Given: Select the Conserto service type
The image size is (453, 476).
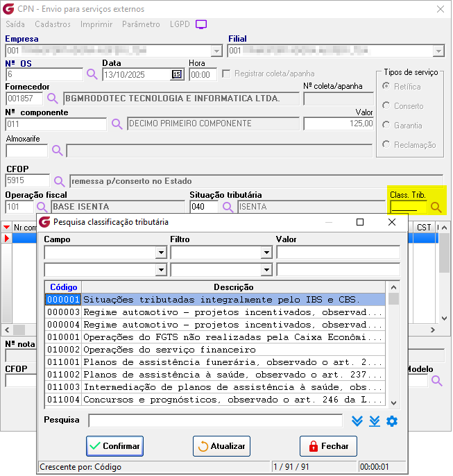Looking at the screenshot, I should click(x=386, y=105).
